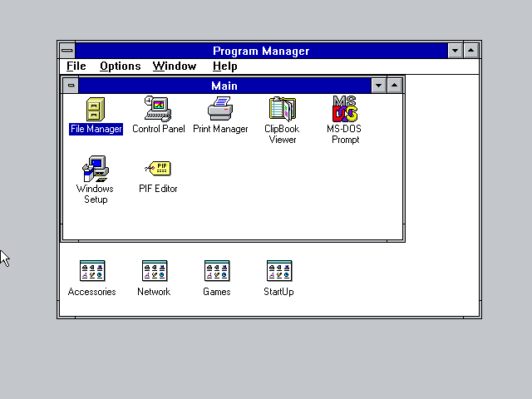Click the "ClipBook Viewer" label text
532x399 pixels.
click(283, 135)
